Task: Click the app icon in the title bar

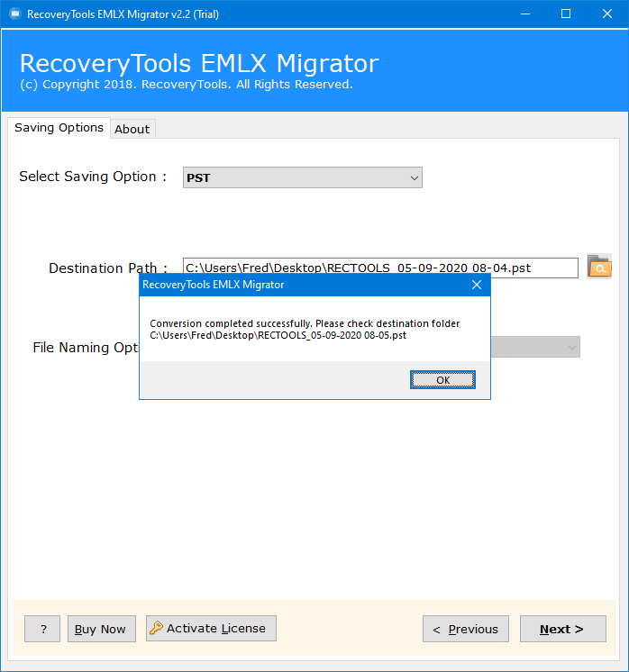Action: 15,14
